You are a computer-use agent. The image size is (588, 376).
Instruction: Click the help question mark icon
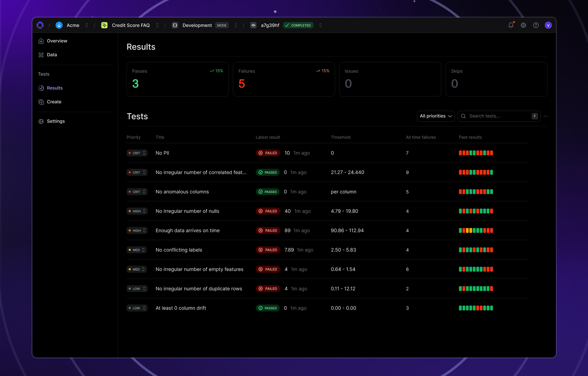[x=536, y=25]
